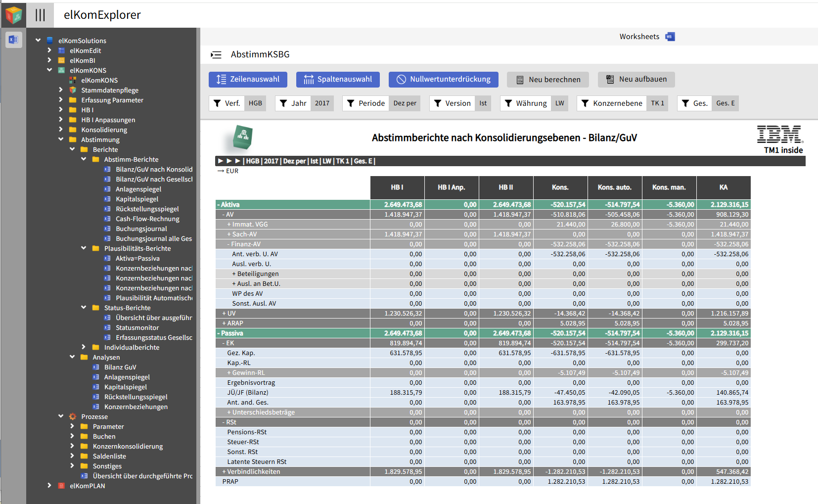Open the Anlagenspiegel report in Abstimm-Berichte

138,189
